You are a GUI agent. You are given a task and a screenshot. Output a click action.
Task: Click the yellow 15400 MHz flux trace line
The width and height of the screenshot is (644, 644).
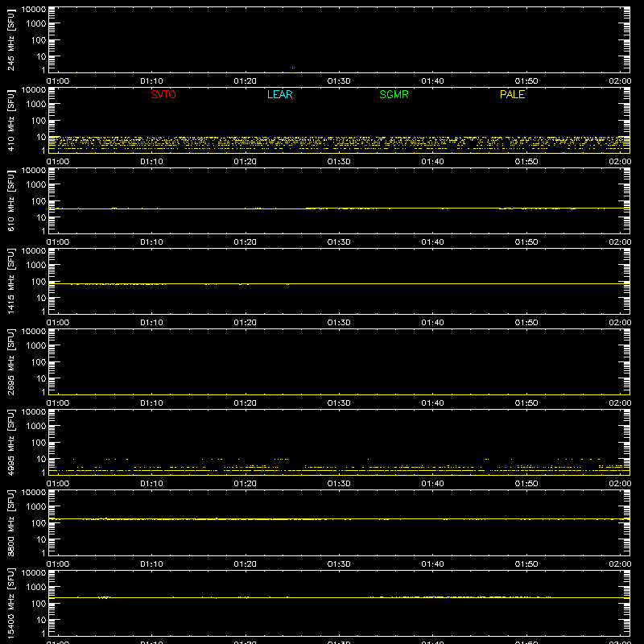point(339,597)
